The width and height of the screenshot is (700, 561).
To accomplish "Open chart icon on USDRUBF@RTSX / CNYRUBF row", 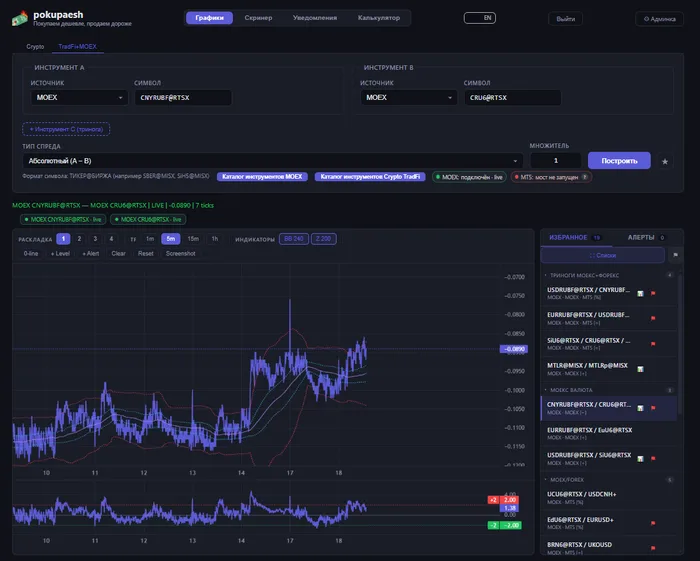I will tap(640, 293).
